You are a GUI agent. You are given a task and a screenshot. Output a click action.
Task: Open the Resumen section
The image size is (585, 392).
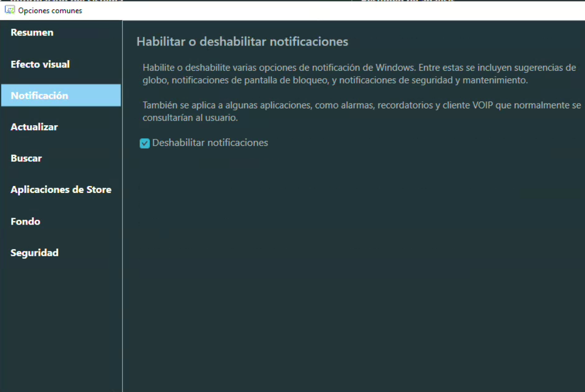(x=32, y=33)
